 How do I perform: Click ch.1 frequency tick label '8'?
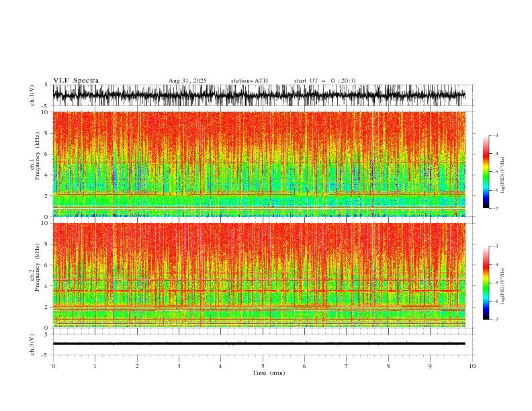click(x=46, y=133)
